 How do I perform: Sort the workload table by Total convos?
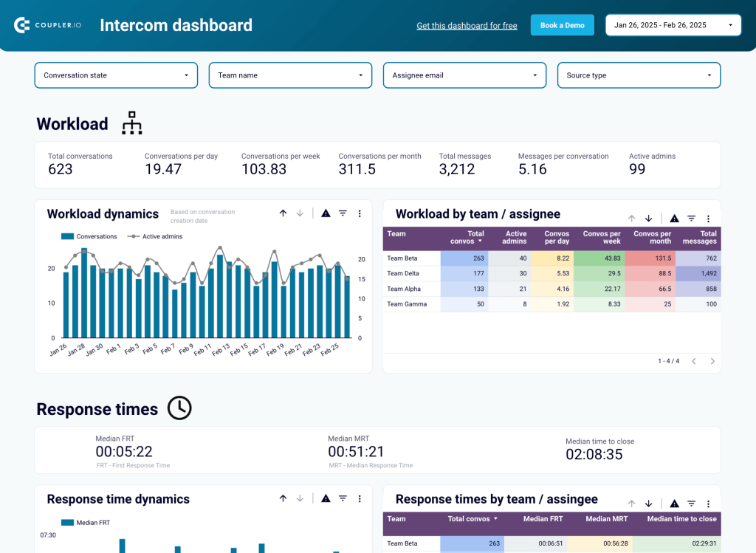click(x=467, y=237)
